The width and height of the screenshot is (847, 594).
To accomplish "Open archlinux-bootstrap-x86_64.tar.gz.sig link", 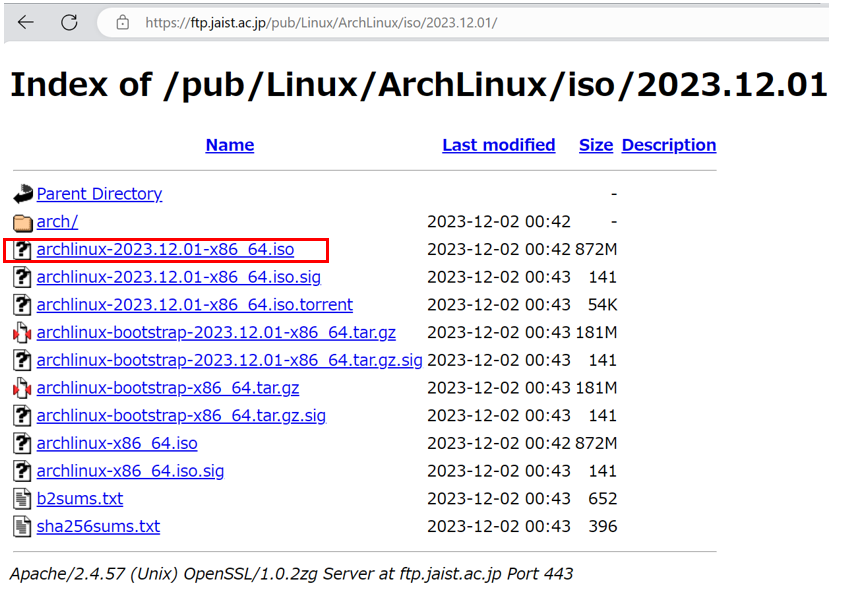I will tap(182, 415).
